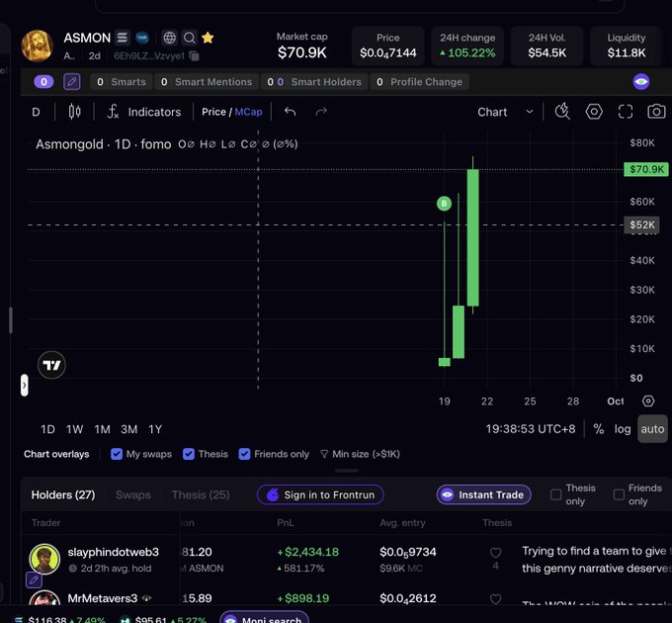
Task: Click the Instant Trade button
Action: point(484,494)
